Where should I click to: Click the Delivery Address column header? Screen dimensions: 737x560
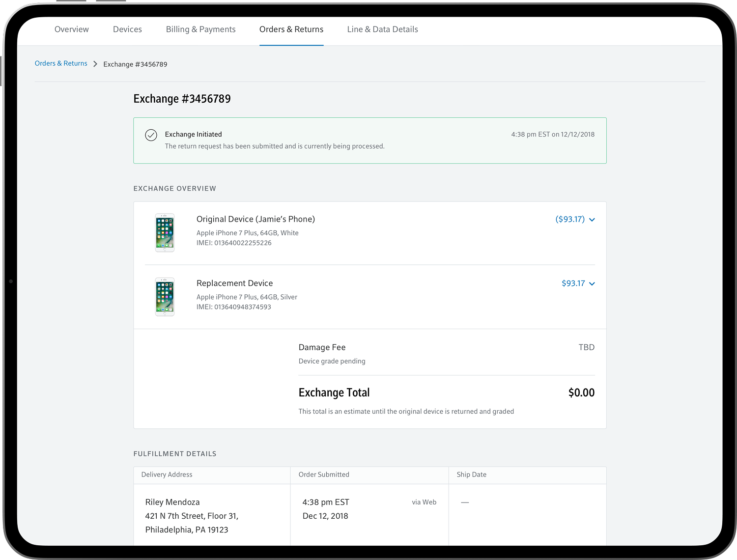coord(167,475)
